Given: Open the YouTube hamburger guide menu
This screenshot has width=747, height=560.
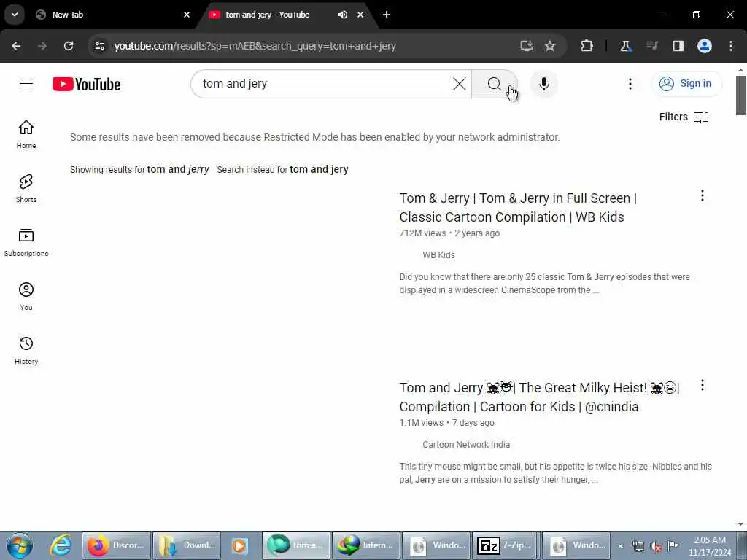Looking at the screenshot, I should (26, 84).
